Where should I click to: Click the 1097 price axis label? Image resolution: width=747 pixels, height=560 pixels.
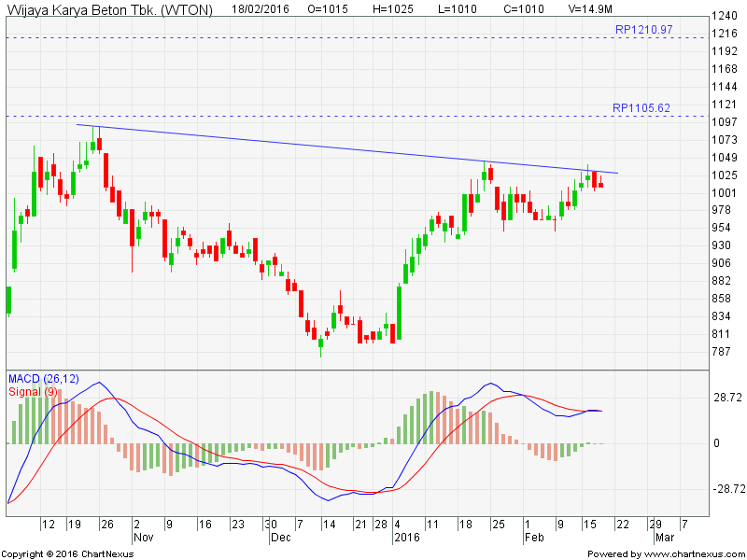[725, 122]
